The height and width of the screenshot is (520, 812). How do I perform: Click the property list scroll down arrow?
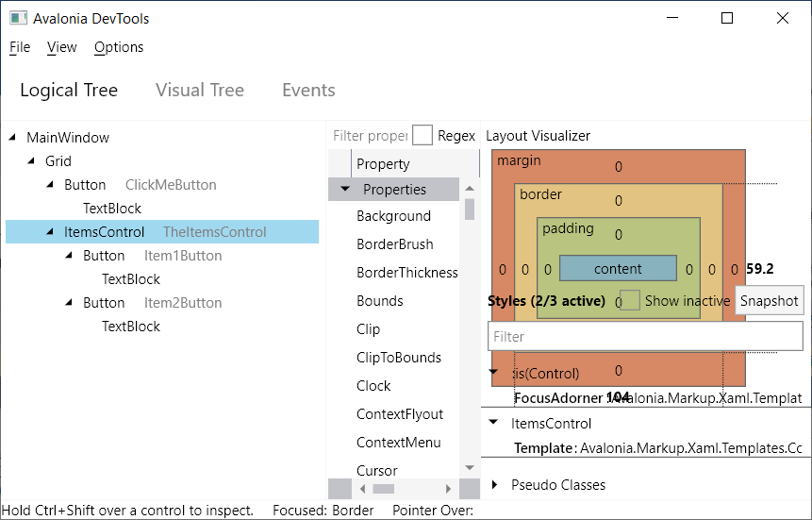click(470, 468)
